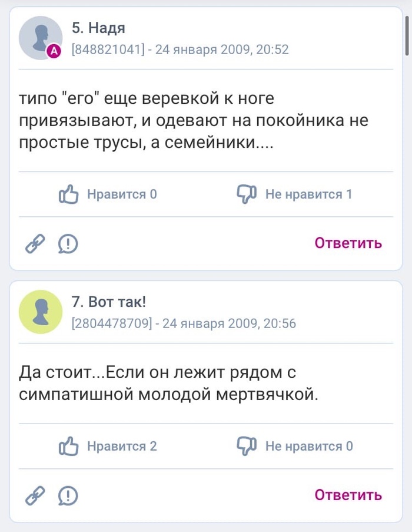Click Нравится 2 on Вот так! comment
The height and width of the screenshot is (532, 412).
pyautogui.click(x=122, y=446)
